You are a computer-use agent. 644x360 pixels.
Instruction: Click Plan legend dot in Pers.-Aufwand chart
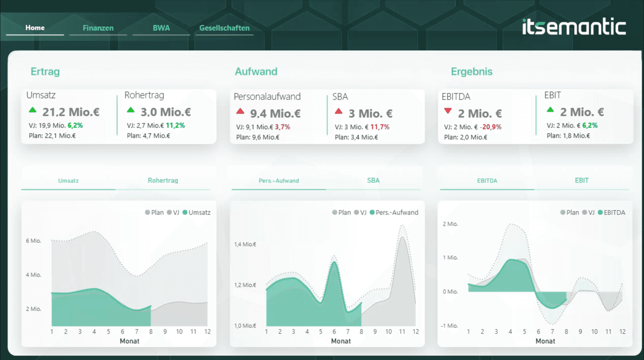click(x=335, y=212)
